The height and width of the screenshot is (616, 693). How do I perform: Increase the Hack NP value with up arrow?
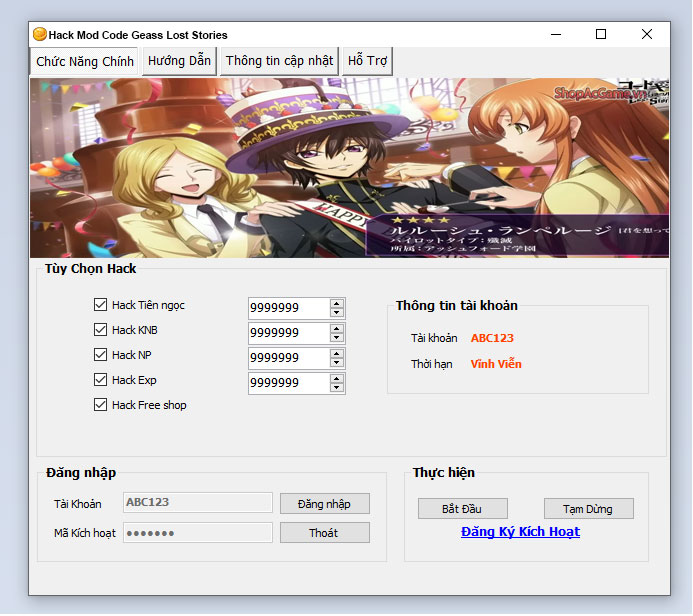337,354
